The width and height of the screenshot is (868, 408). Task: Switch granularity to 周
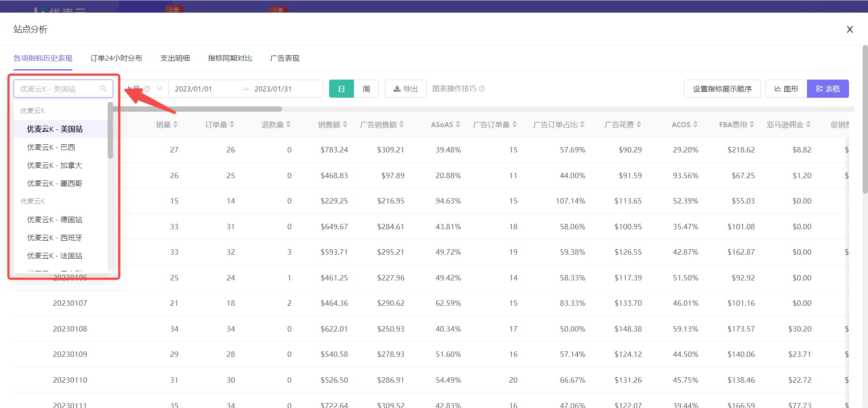tap(366, 89)
